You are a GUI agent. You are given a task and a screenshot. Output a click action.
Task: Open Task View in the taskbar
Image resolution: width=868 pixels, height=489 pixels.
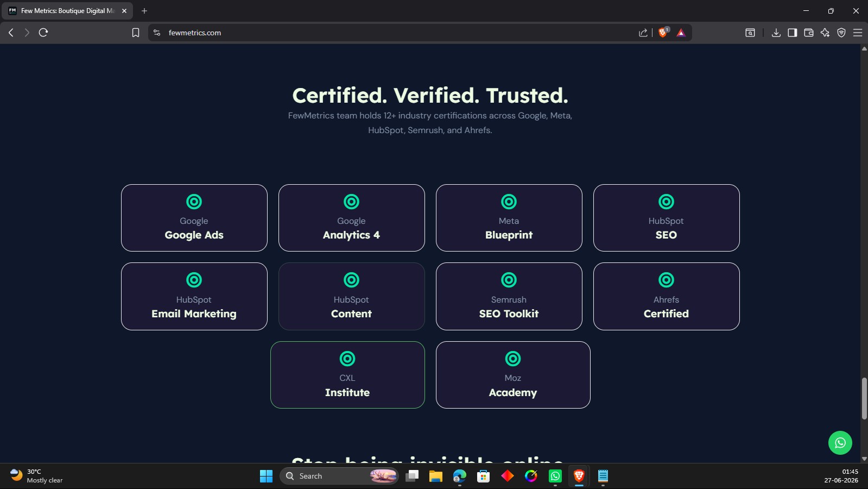(412, 476)
